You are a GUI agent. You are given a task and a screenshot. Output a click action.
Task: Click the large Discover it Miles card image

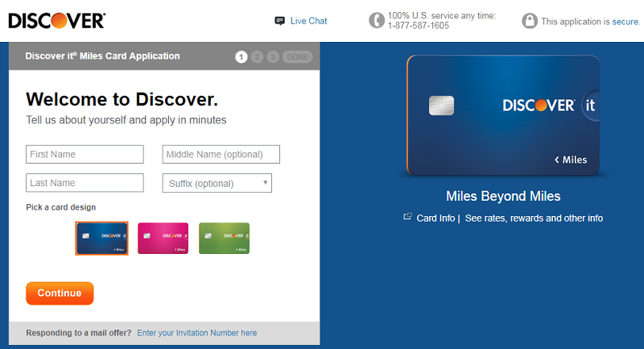coord(502,115)
